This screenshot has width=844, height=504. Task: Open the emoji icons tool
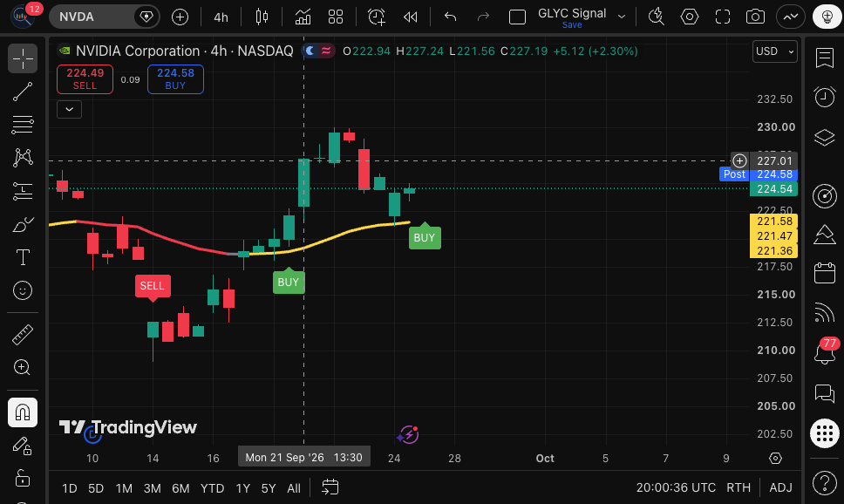[x=23, y=290]
